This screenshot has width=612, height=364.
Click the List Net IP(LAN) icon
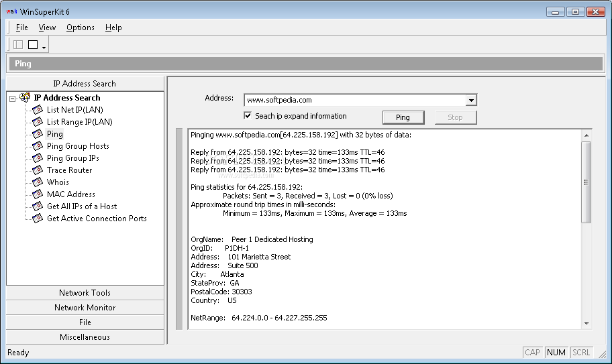pyautogui.click(x=38, y=110)
